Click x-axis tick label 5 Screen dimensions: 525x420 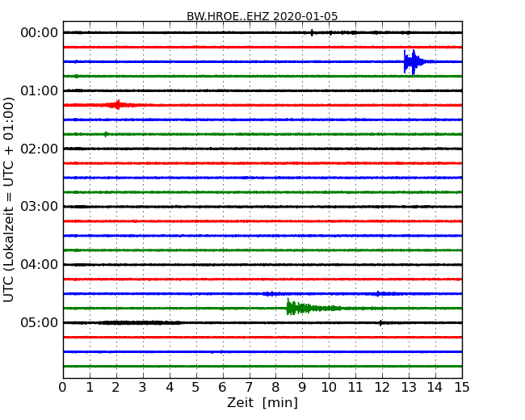point(196,388)
